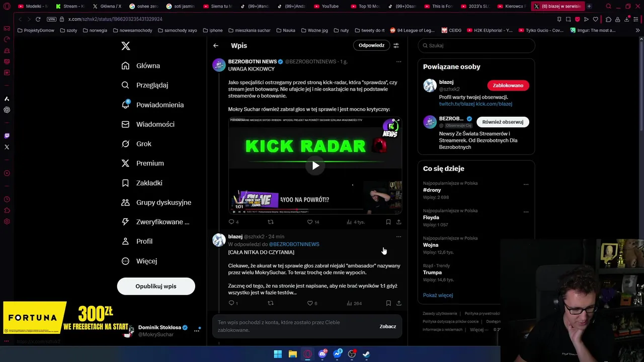The image size is (644, 362).
Task: Like the BEZROBOTNI NEWS post
Action: [310, 222]
